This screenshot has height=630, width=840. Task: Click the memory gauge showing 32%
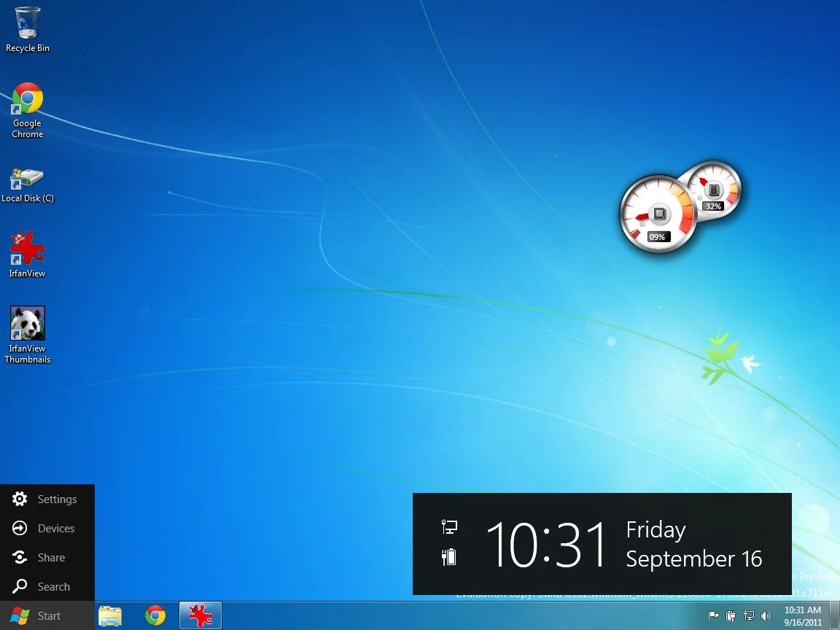(x=714, y=190)
